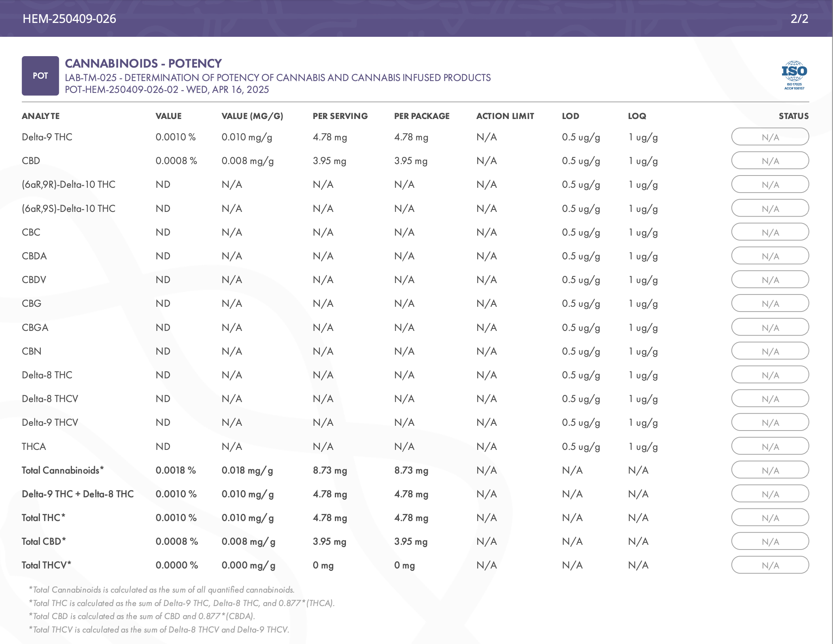Click the ANALYTE column header
This screenshot has height=644, width=833.
tap(41, 116)
